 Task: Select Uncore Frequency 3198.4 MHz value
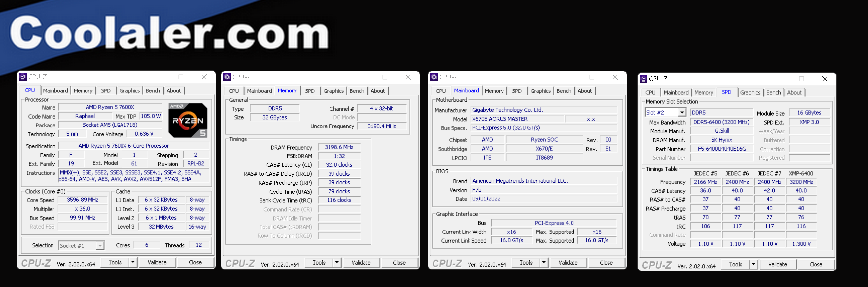click(381, 126)
